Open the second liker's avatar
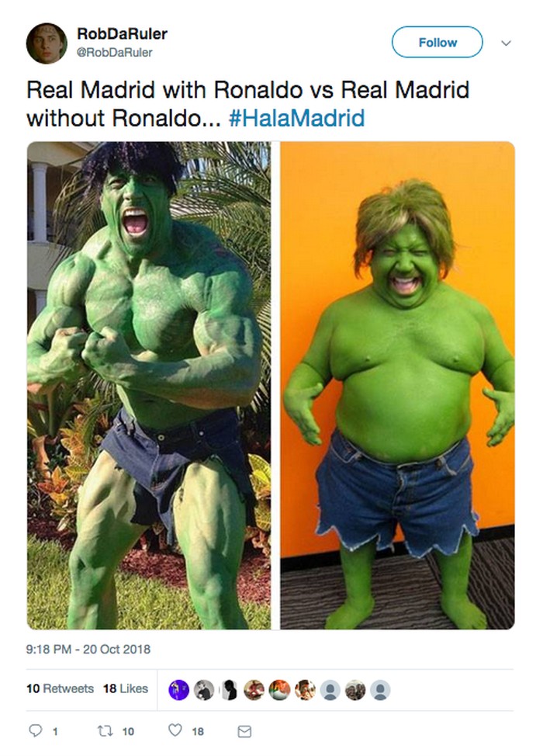This screenshot has height=756, width=543. pyautogui.click(x=204, y=690)
